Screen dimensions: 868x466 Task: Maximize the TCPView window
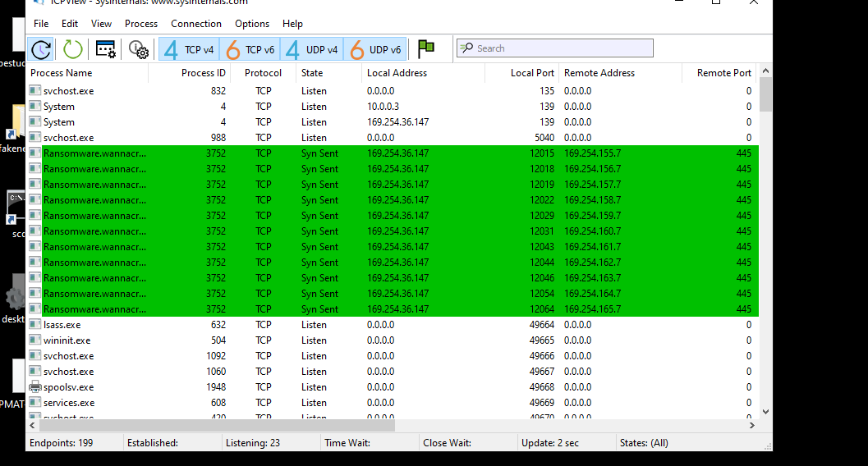click(716, 2)
